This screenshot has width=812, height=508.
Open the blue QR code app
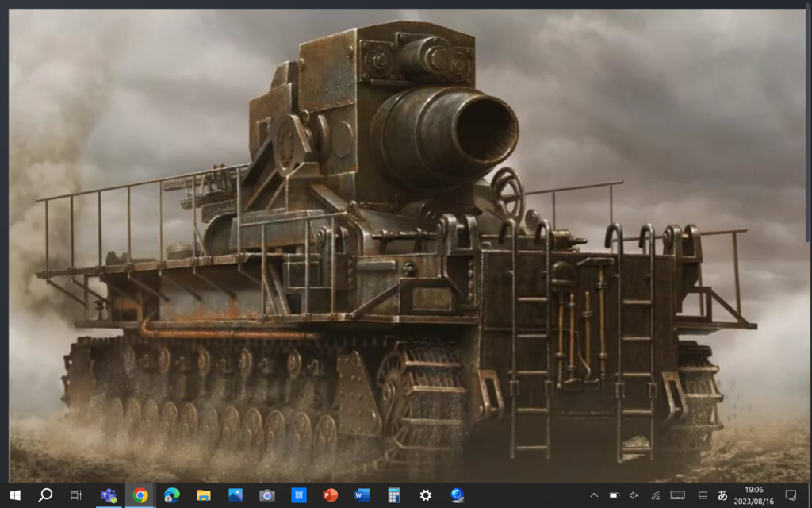point(299,495)
